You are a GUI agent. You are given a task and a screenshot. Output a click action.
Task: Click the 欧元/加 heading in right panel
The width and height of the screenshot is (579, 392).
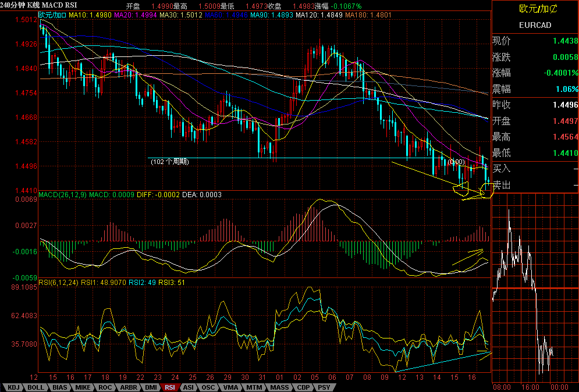click(538, 9)
